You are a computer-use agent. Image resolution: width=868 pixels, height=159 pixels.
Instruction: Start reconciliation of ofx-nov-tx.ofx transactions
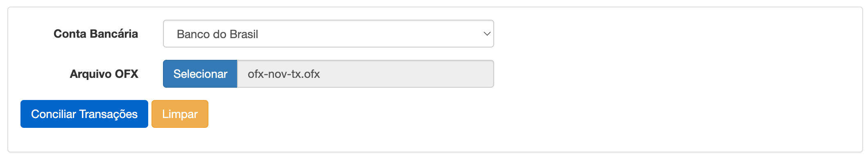pos(84,114)
